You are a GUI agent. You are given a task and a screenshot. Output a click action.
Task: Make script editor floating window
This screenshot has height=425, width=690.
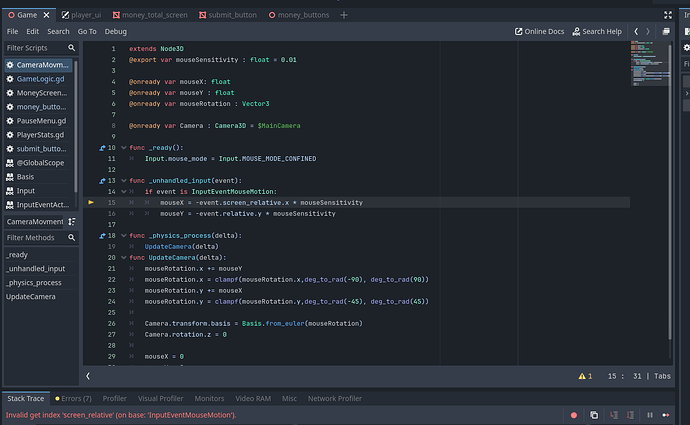coord(666,31)
